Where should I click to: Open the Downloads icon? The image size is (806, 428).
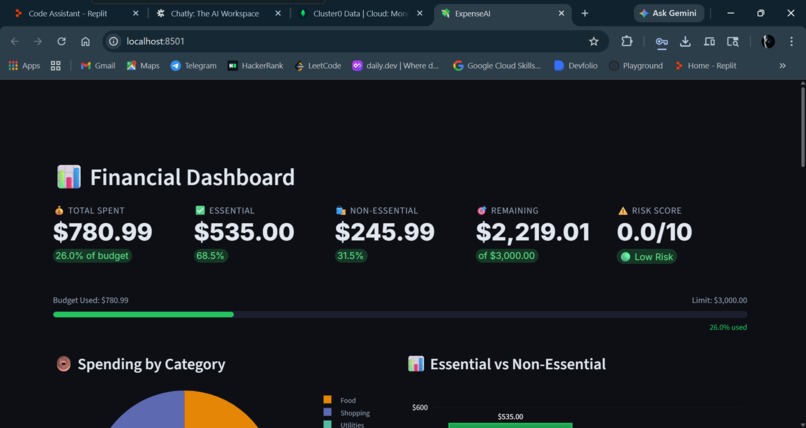pyautogui.click(x=685, y=41)
